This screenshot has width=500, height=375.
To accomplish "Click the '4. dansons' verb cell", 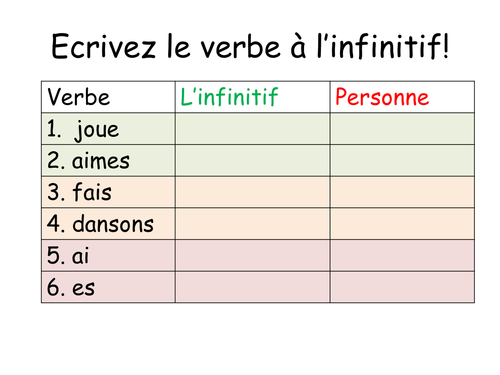I will (108, 224).
